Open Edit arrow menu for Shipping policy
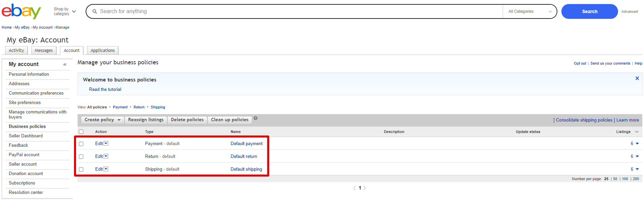The height and width of the screenshot is (204, 644). (106, 169)
